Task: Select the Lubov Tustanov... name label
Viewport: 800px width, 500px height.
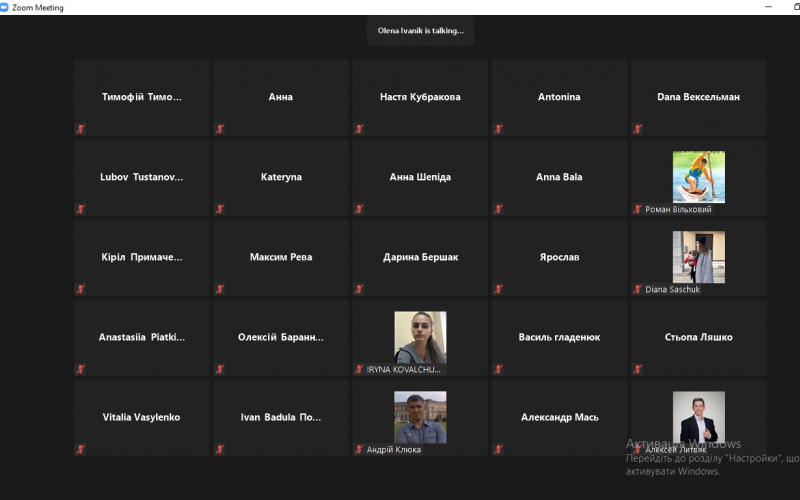Action: tap(141, 177)
